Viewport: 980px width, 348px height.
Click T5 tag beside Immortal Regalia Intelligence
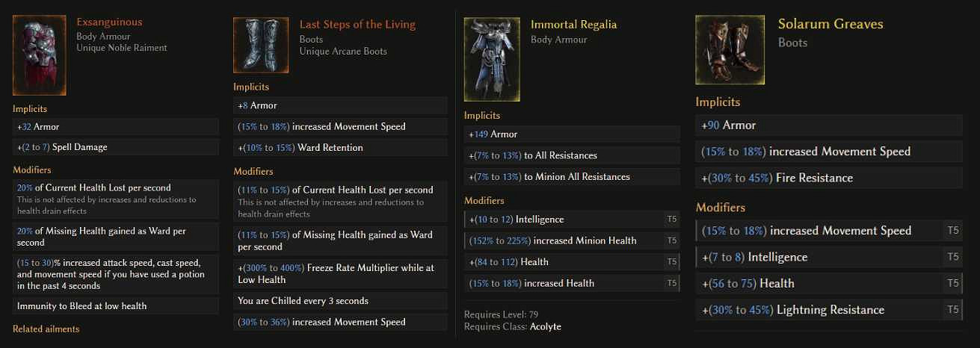(671, 220)
